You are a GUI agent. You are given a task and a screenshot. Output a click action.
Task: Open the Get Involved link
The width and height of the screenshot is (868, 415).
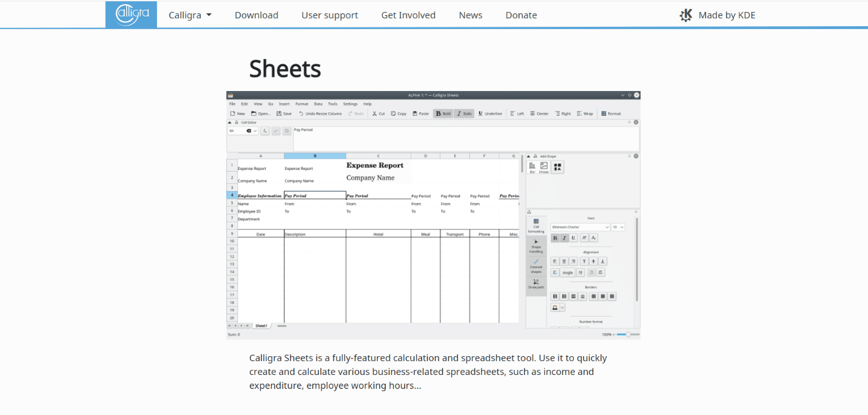click(x=408, y=15)
